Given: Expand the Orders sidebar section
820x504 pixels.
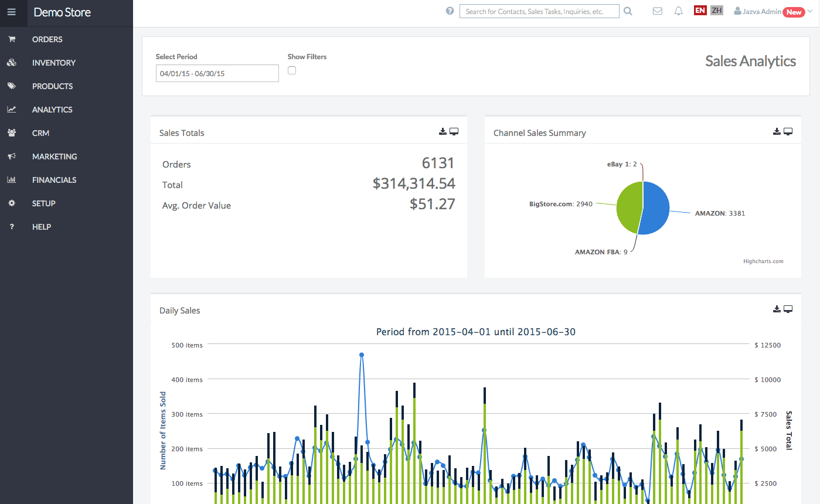Looking at the screenshot, I should [47, 39].
